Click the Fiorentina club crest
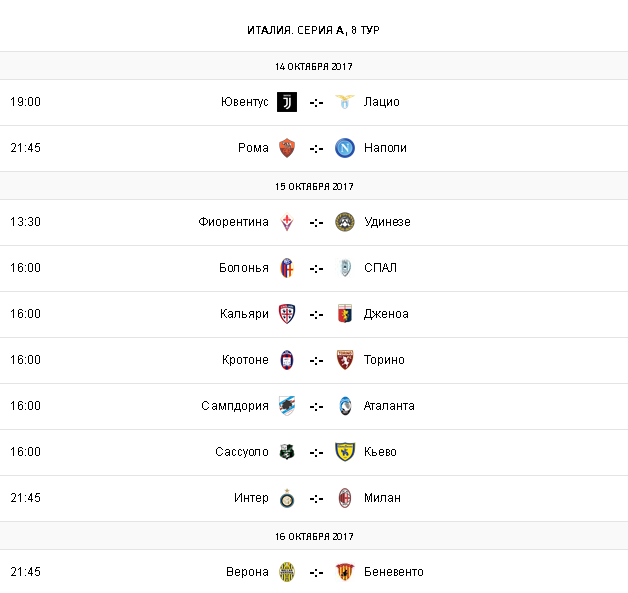 tap(287, 222)
